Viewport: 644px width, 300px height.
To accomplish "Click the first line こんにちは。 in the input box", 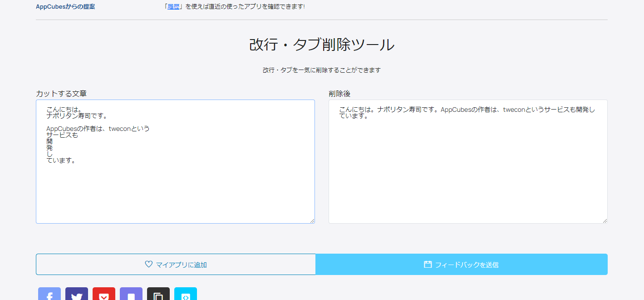I will 64,110.
